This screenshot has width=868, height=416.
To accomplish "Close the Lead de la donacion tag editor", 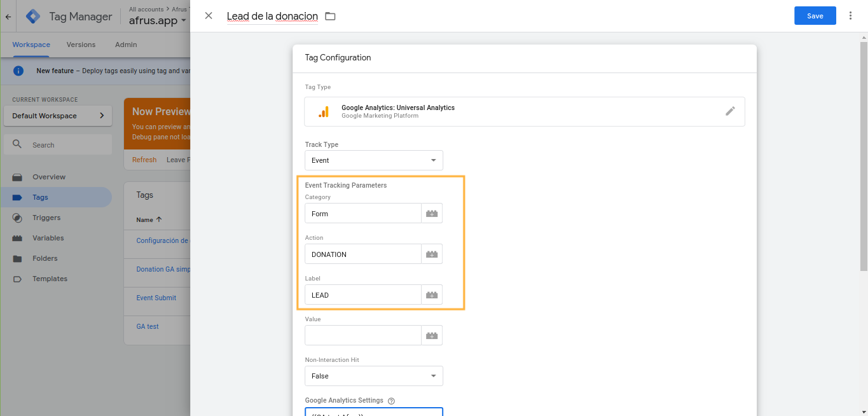I will [x=209, y=16].
